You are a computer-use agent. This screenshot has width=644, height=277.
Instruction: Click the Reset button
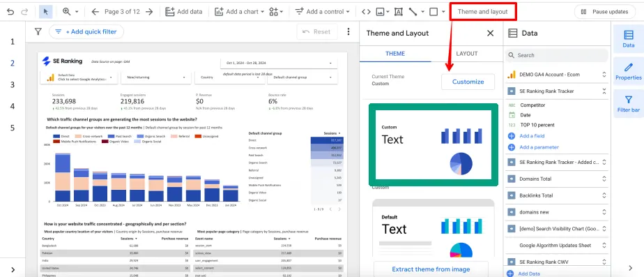[316, 31]
